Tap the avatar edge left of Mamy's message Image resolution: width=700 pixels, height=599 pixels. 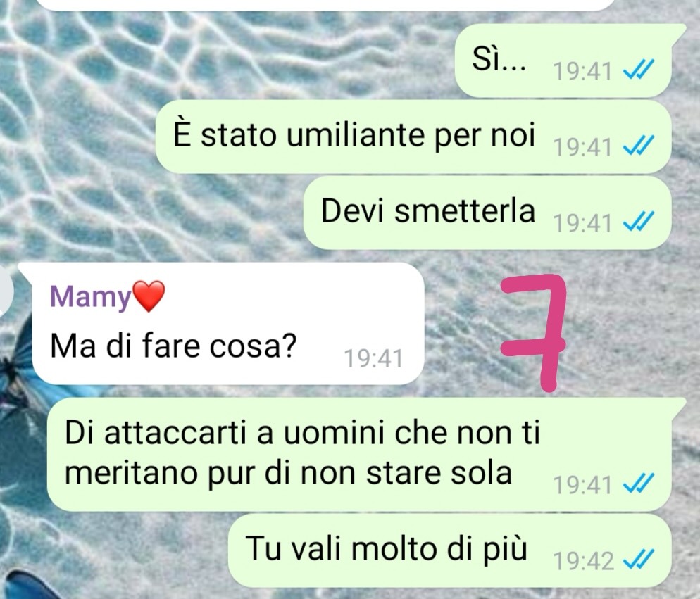[x=6, y=290]
